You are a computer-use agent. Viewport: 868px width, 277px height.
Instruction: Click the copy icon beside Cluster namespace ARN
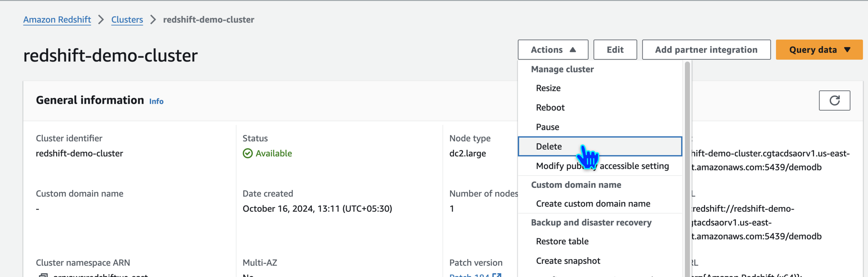coord(43,275)
